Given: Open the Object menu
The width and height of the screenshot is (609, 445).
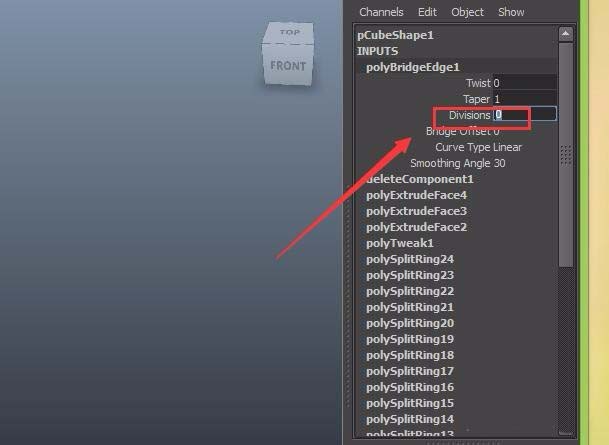Looking at the screenshot, I should point(467,12).
